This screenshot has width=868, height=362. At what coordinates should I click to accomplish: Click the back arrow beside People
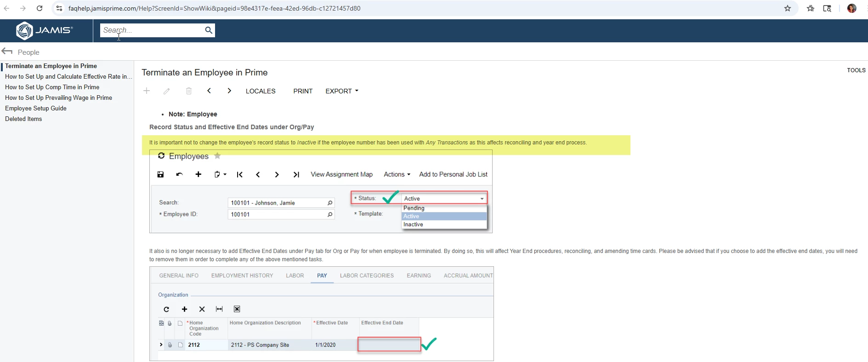pyautogui.click(x=7, y=52)
